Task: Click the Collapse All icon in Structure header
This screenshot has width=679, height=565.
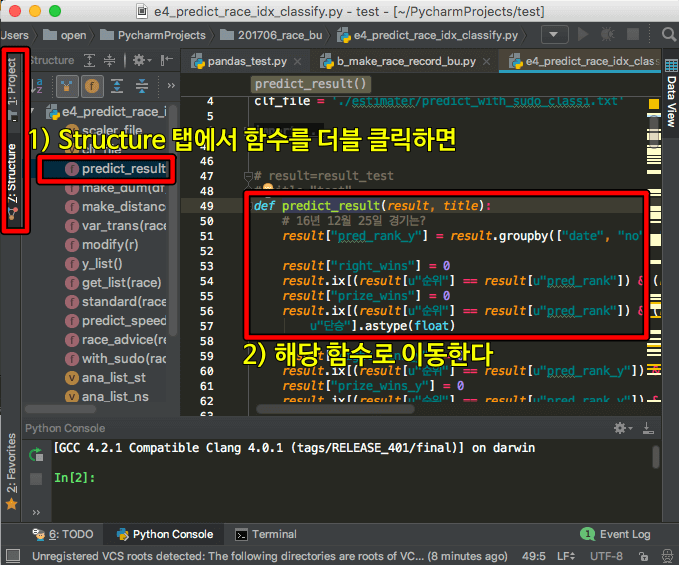Action: [109, 60]
